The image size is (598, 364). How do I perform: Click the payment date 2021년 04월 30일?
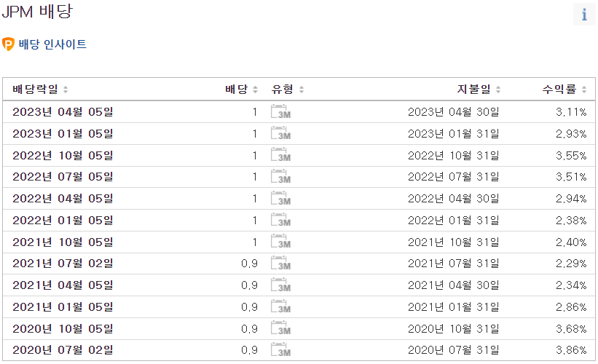(454, 285)
